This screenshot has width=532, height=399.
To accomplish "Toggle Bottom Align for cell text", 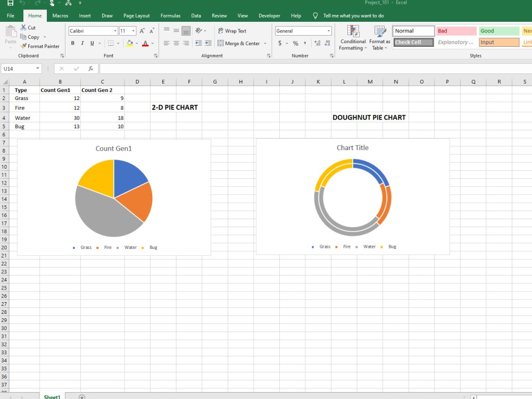I will point(186,31).
